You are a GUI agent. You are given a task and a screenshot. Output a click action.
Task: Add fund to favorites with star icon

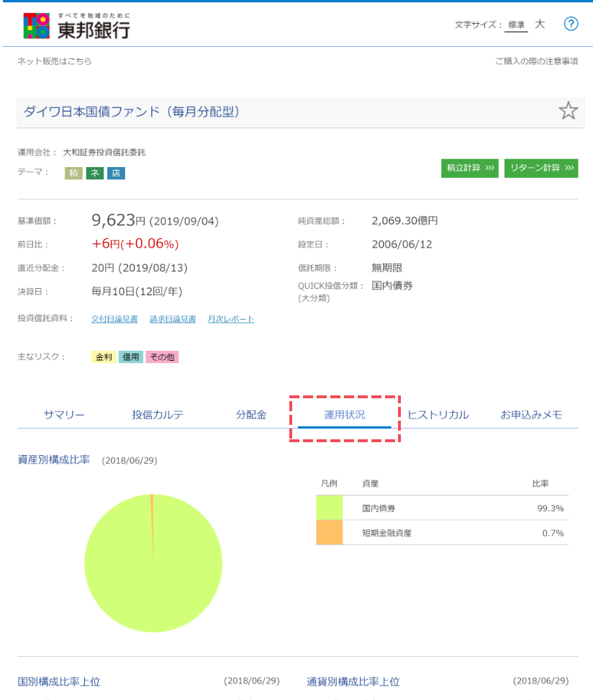click(568, 111)
